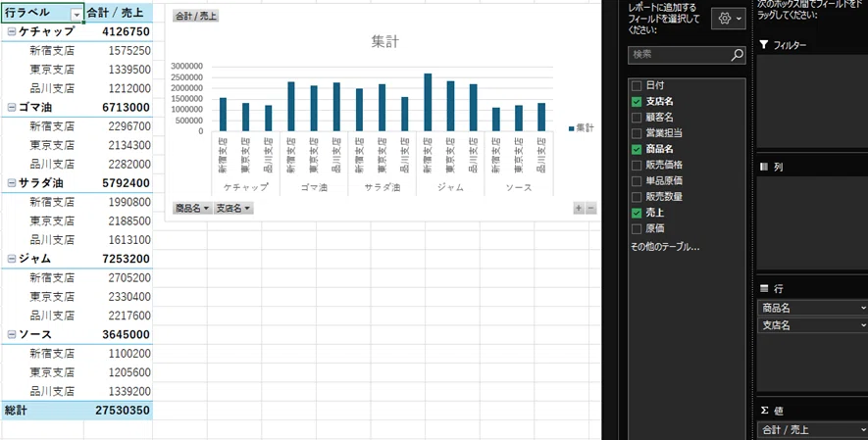Click the tallest chart bar, ジャム 新宿支店
The height and width of the screenshot is (440, 868).
coord(428,102)
